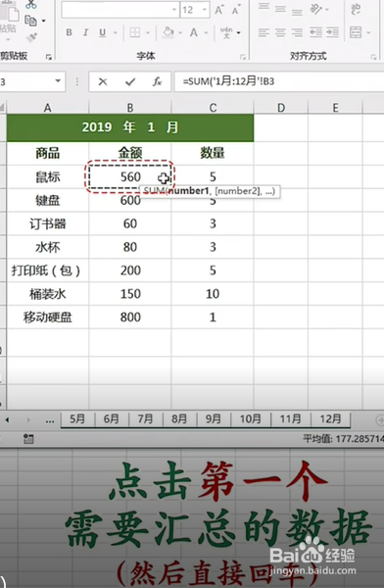Click the Font Color A icon
The image size is (384, 588).
coord(194,32)
